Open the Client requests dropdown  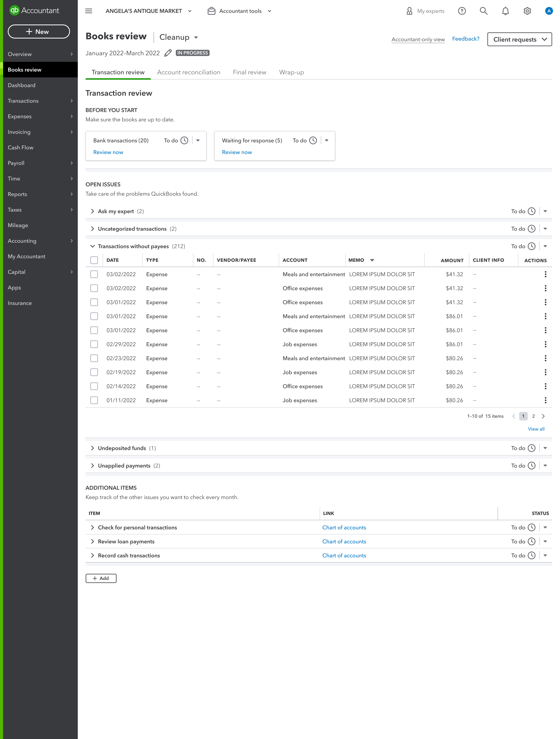pos(520,39)
